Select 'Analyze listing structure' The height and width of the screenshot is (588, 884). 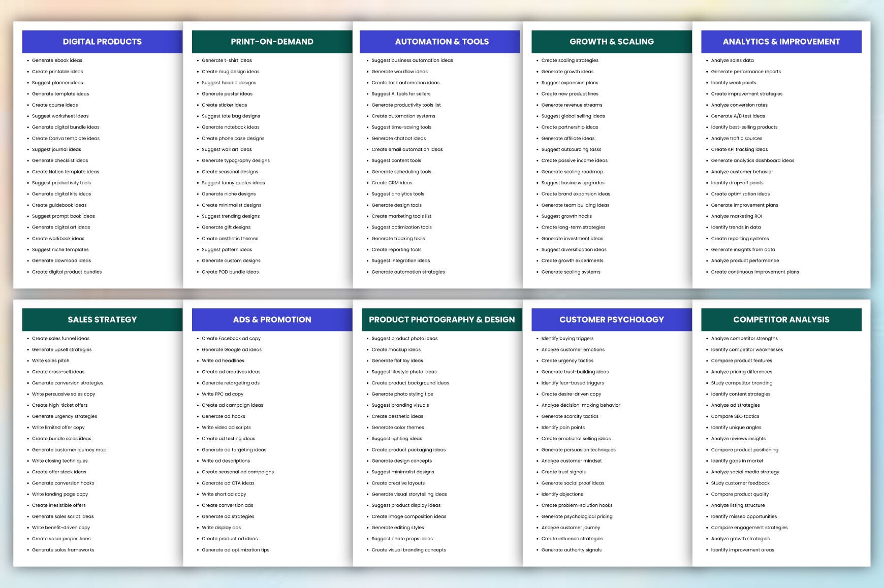[738, 505]
